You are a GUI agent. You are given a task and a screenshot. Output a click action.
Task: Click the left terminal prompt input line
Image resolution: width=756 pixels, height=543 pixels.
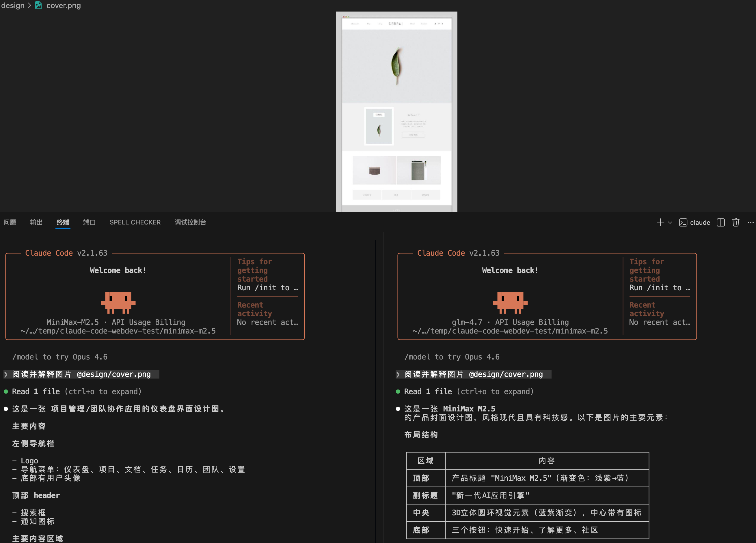pyautogui.click(x=81, y=374)
